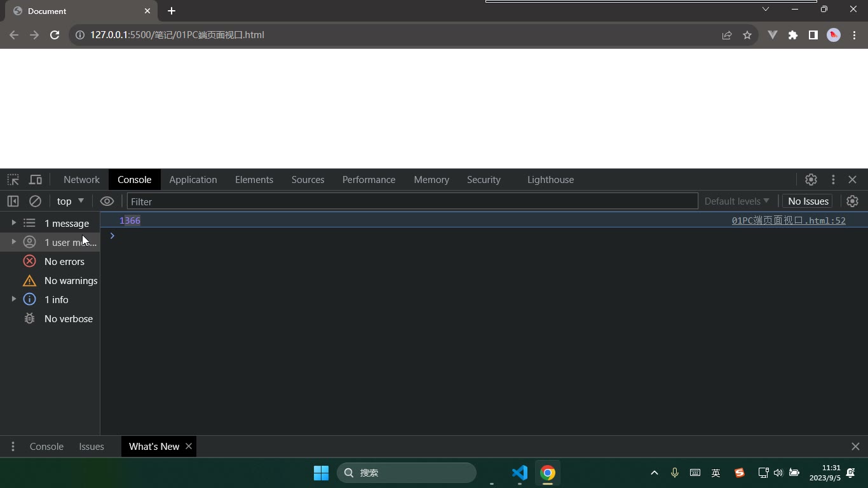The image size is (868, 488).
Task: Switch to the Network tab
Action: point(81,180)
